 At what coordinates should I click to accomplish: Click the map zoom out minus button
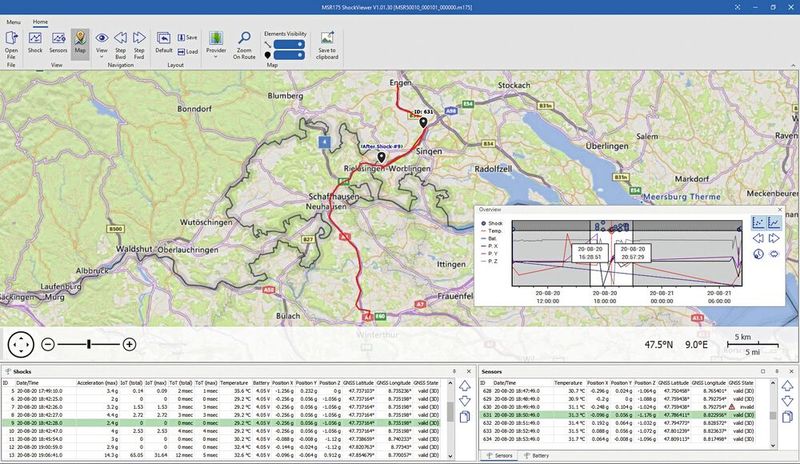[48, 344]
